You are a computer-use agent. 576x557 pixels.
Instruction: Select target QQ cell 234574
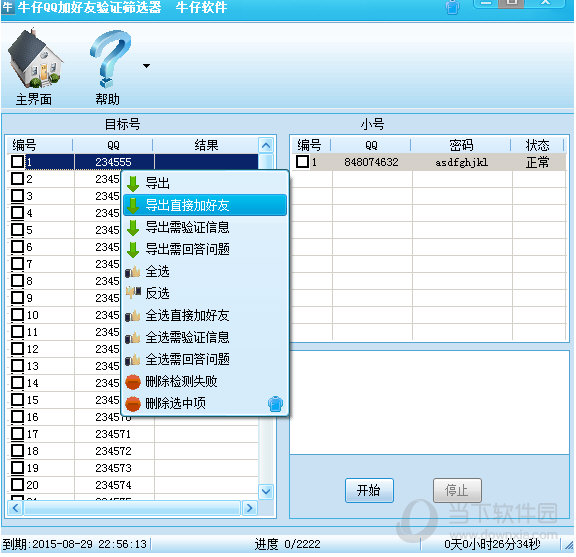114,485
